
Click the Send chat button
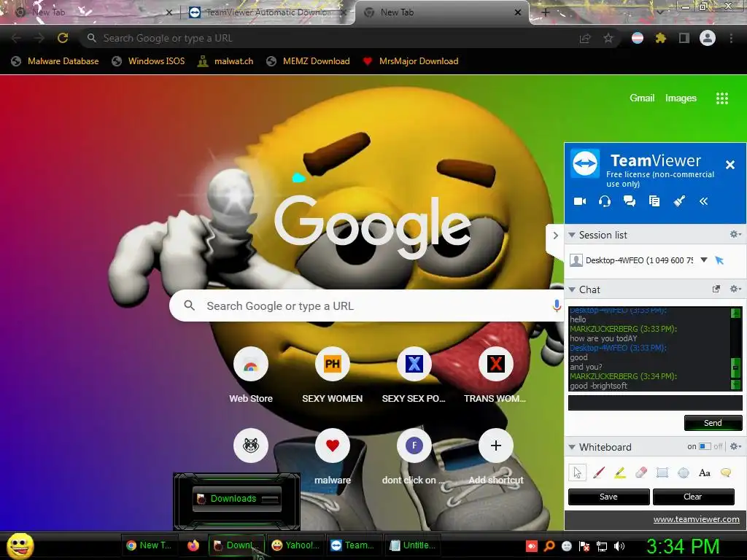pyautogui.click(x=713, y=423)
